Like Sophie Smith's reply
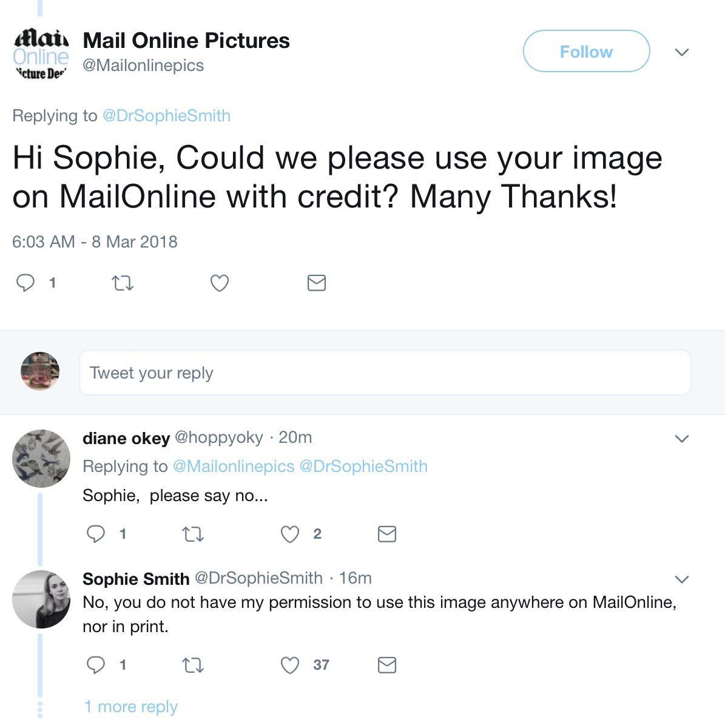This screenshot has width=725, height=728. pos(290,665)
